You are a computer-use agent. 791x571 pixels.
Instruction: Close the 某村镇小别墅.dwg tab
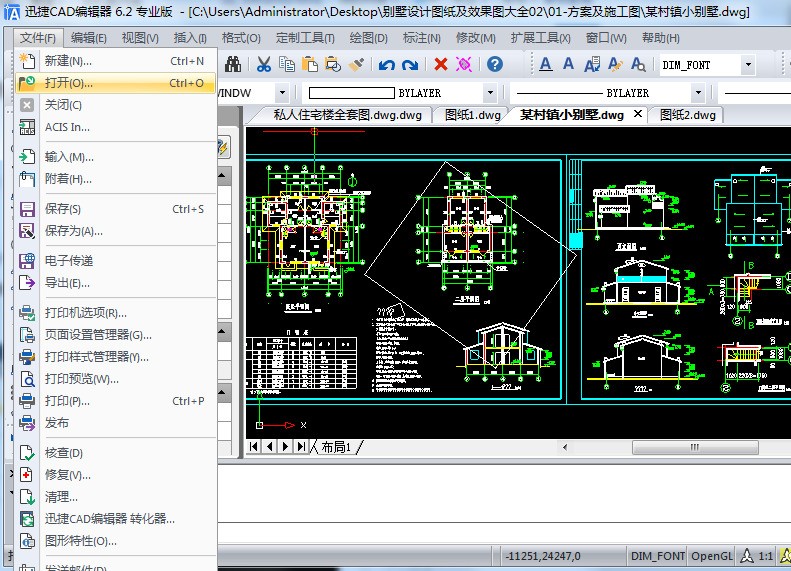tap(638, 114)
